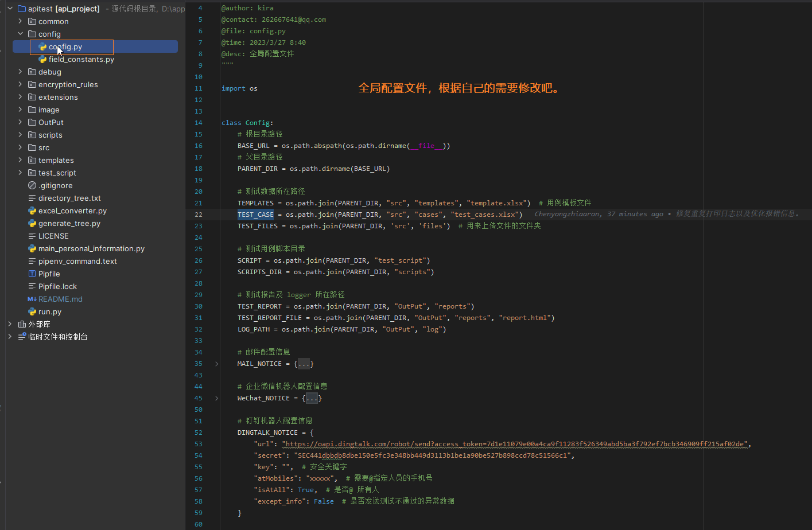Expand the test_script folder chevron

(20, 173)
